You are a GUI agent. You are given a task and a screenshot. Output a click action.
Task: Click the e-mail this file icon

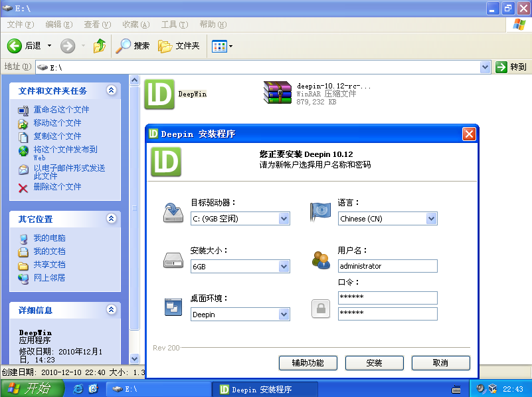coord(23,169)
